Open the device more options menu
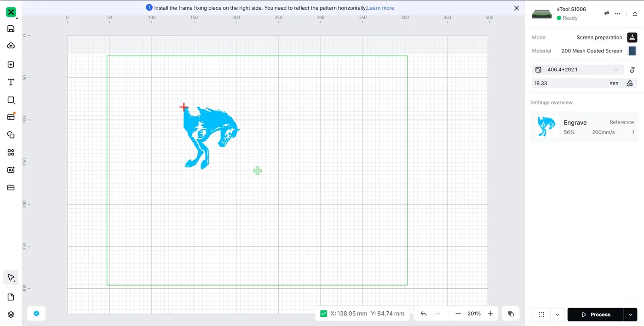Viewport: 644px width, 326px height. [618, 14]
